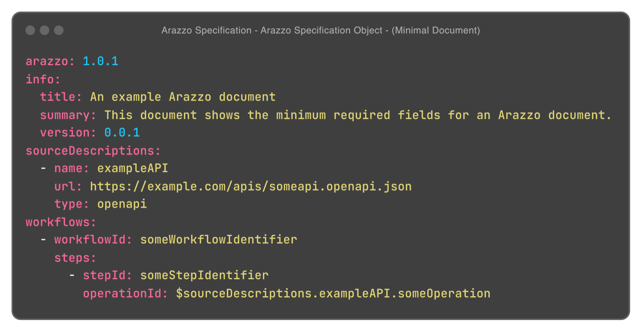Select summary text 'This document shows the minimum required fields for an Arazzo document.'
The image size is (644, 333).
pyautogui.click(x=358, y=115)
